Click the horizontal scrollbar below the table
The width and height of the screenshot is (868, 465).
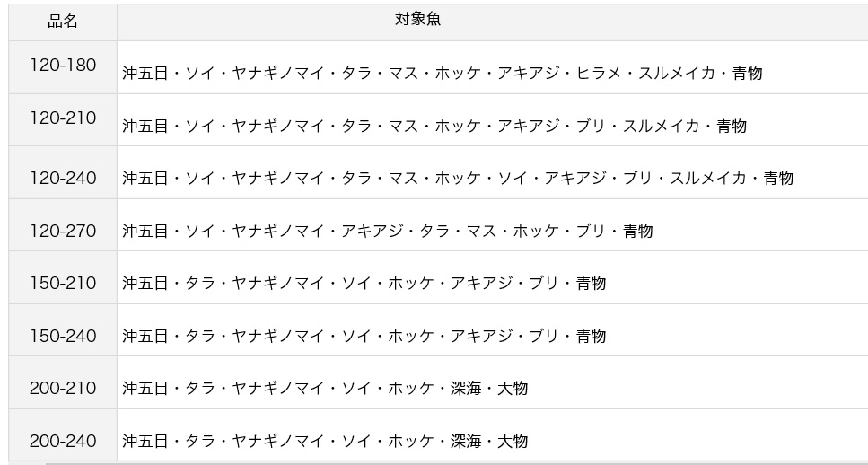click(x=457, y=463)
